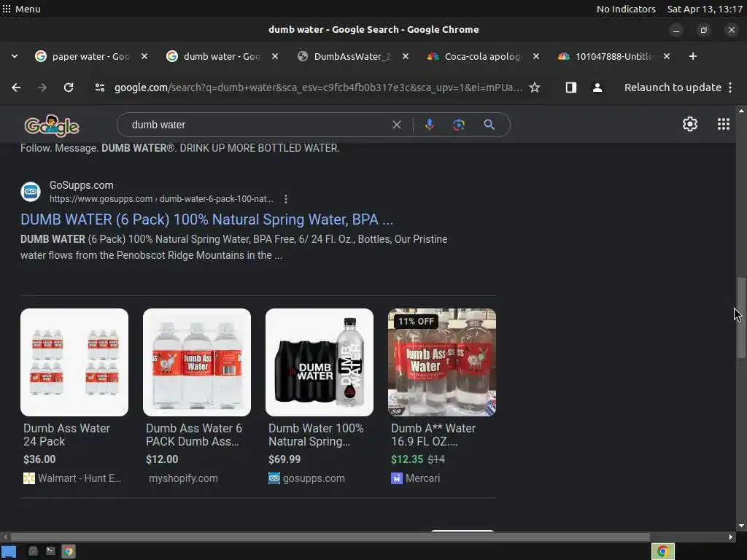
Task: Click the 24 pack bottles thumbnail
Action: coord(74,362)
